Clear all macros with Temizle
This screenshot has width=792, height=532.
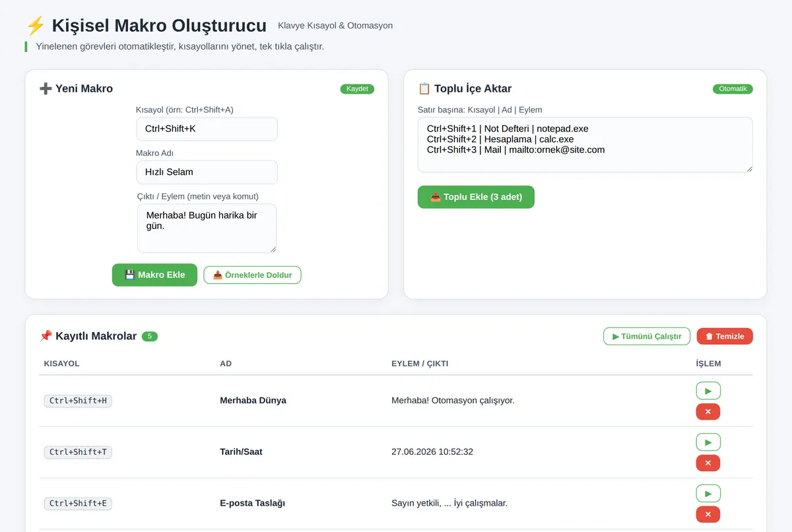(725, 336)
